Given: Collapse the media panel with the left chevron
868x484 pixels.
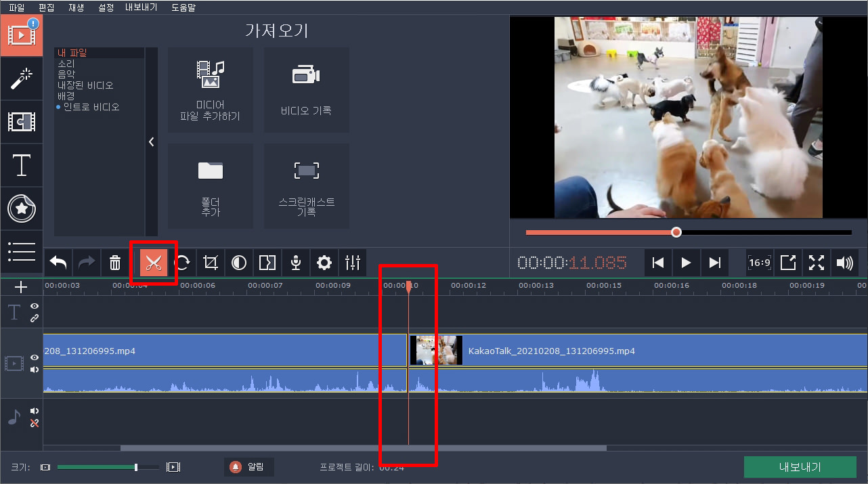Looking at the screenshot, I should click(x=151, y=141).
